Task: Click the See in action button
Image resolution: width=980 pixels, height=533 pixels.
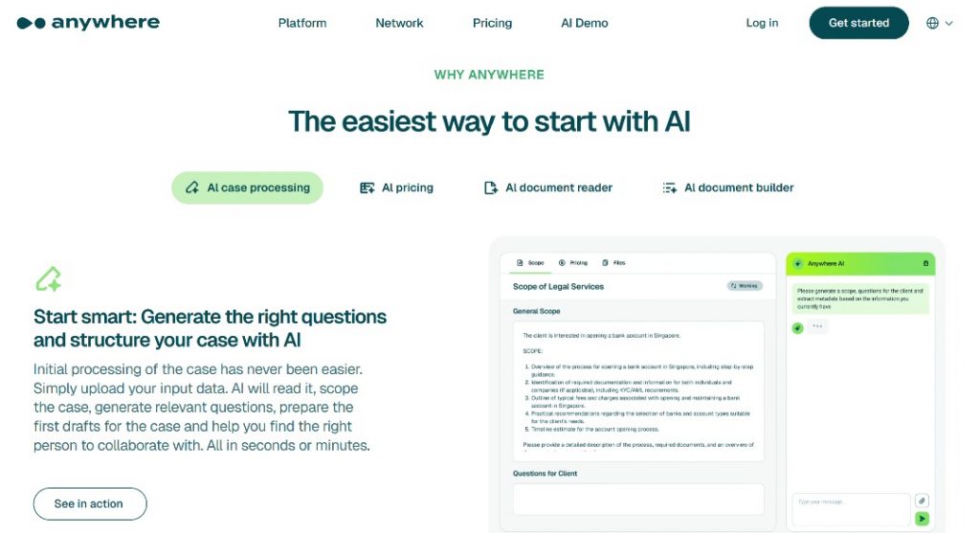Action: coord(90,503)
